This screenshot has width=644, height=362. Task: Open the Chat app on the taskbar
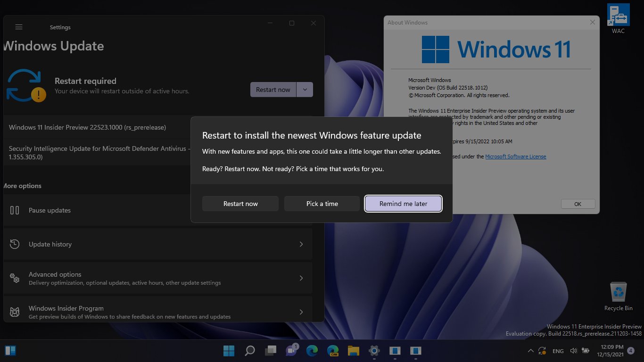tap(292, 350)
